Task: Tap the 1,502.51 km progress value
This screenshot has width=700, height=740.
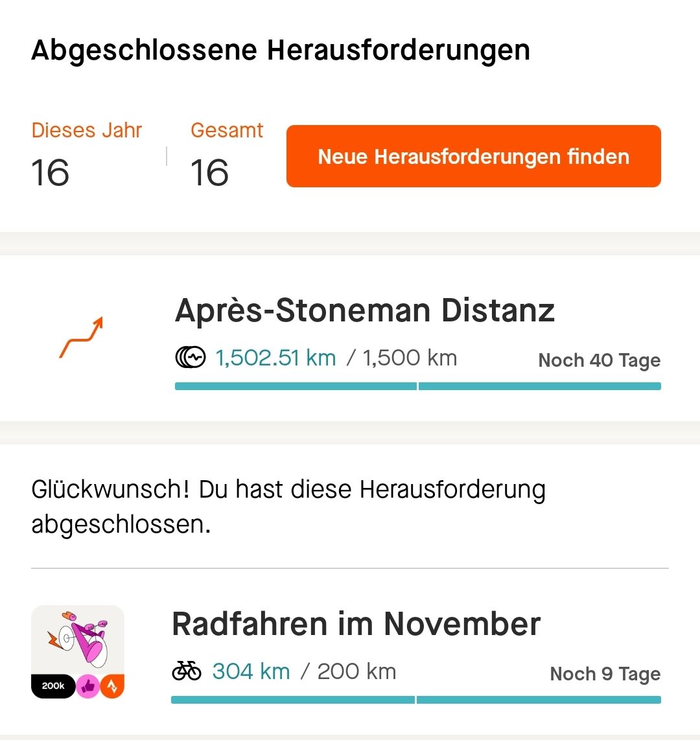Action: [275, 358]
